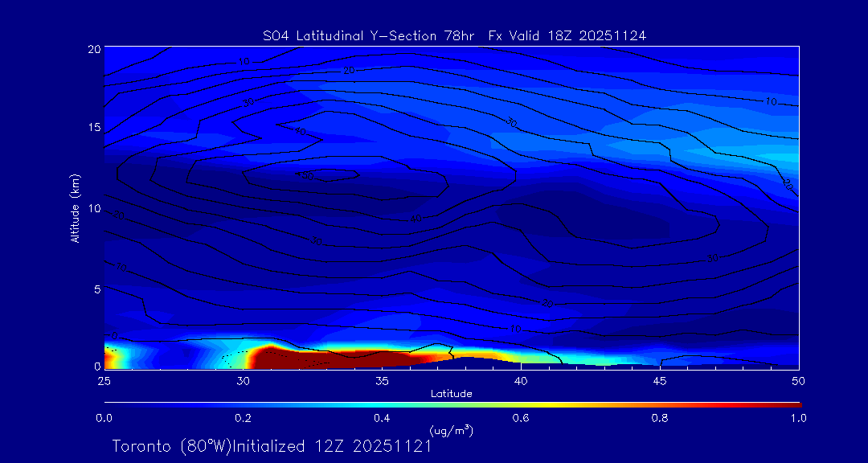The width and height of the screenshot is (868, 463).
Task: Click the "50" contour label in the plot
Action: [x=307, y=176]
